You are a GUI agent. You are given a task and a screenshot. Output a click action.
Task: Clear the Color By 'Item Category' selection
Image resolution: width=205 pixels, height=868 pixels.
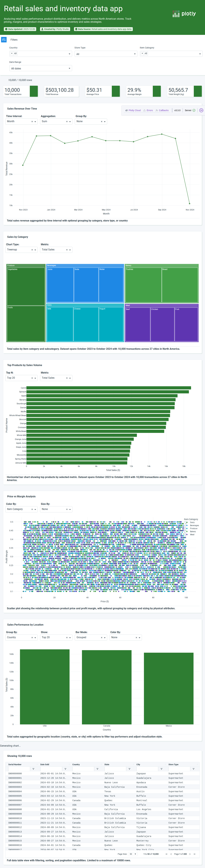(x=32, y=509)
